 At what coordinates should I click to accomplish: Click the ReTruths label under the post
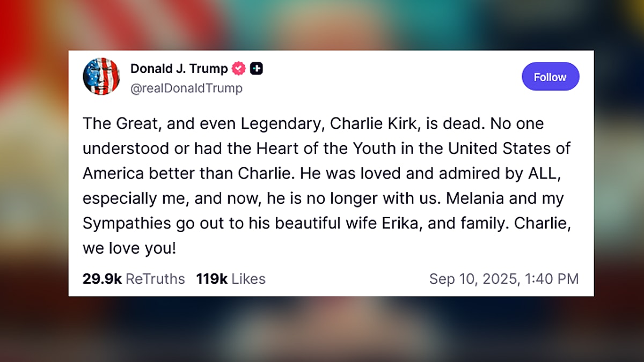coord(156,278)
